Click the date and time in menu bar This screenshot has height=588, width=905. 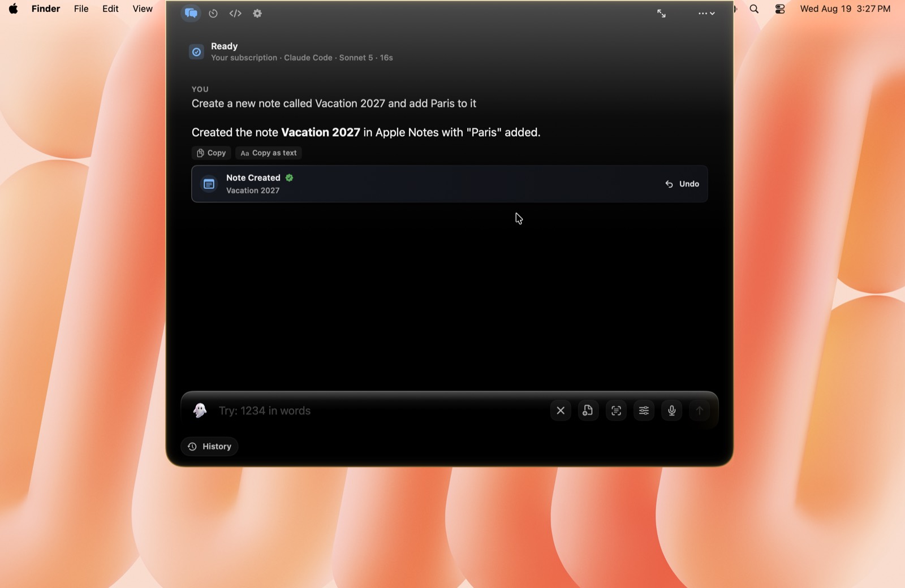point(845,9)
